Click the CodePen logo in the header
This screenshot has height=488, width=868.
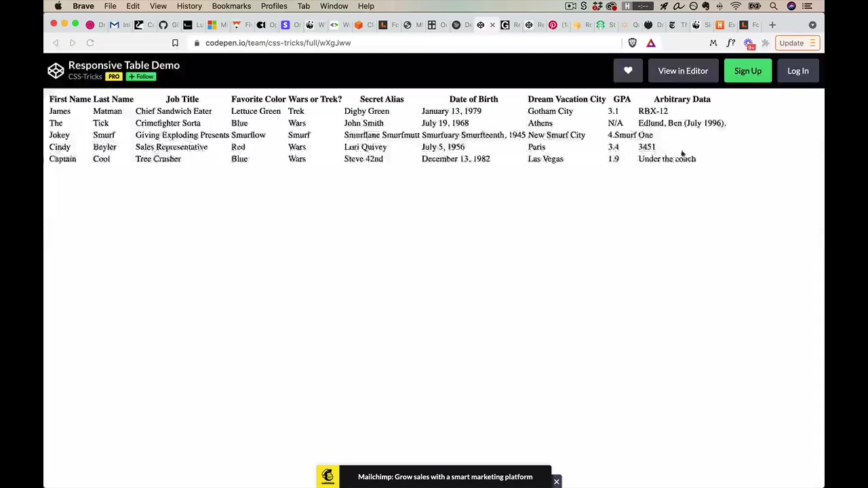56,70
